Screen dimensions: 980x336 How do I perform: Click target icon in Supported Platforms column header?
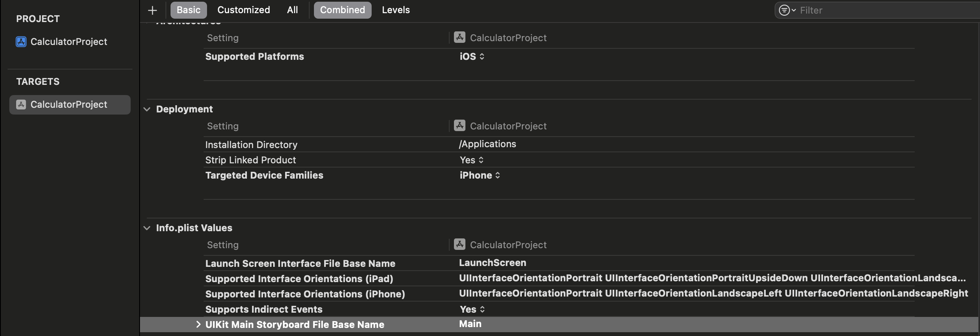pyautogui.click(x=459, y=37)
